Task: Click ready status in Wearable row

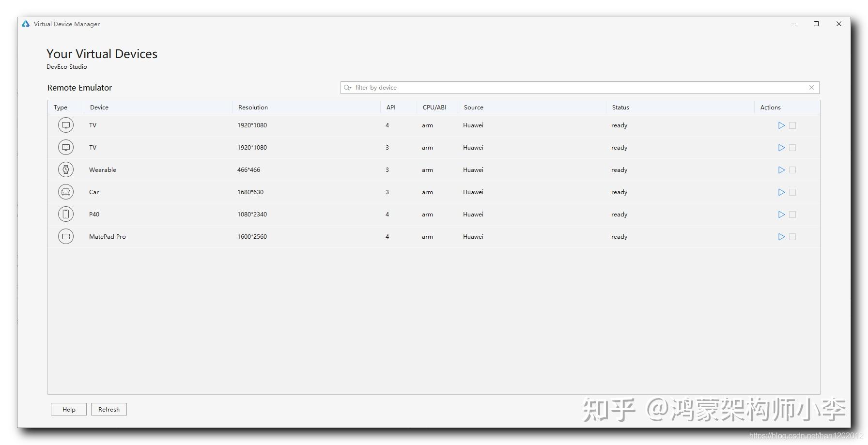Action: [x=619, y=170]
